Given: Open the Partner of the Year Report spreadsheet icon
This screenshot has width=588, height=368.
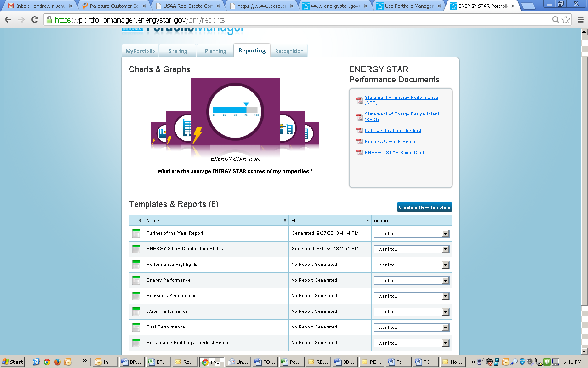Looking at the screenshot, I should tap(136, 233).
